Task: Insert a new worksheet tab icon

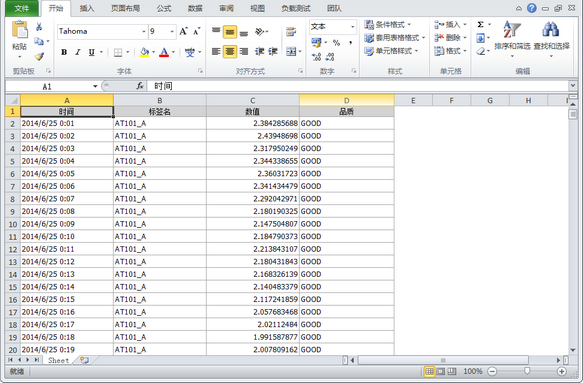Action: click(84, 360)
